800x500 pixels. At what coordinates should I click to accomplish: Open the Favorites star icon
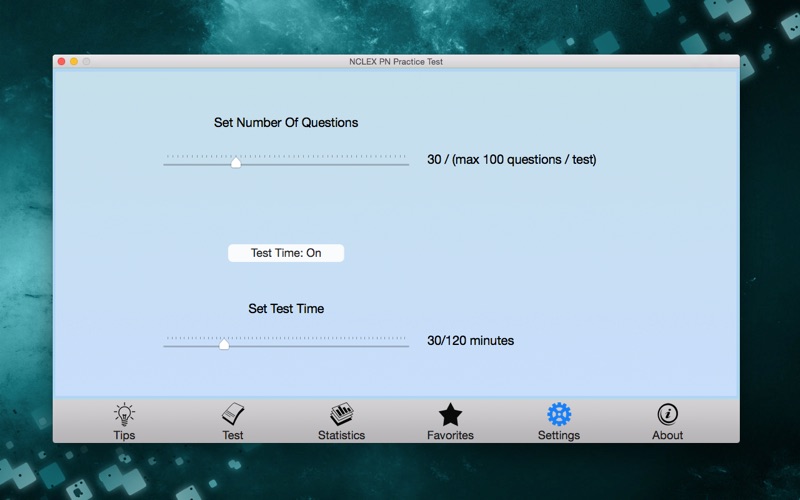450,414
